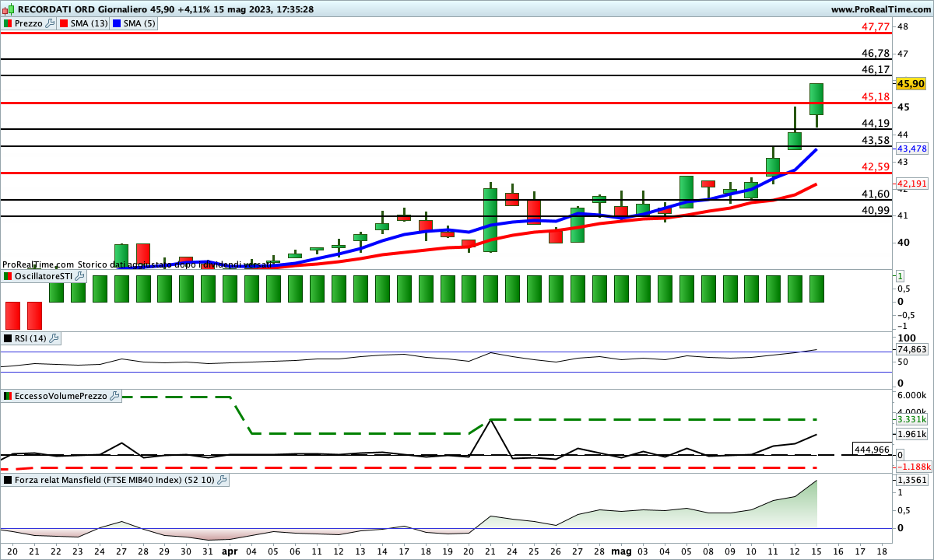
Task: Click the large green candle of 15 May
Action: pos(816,99)
